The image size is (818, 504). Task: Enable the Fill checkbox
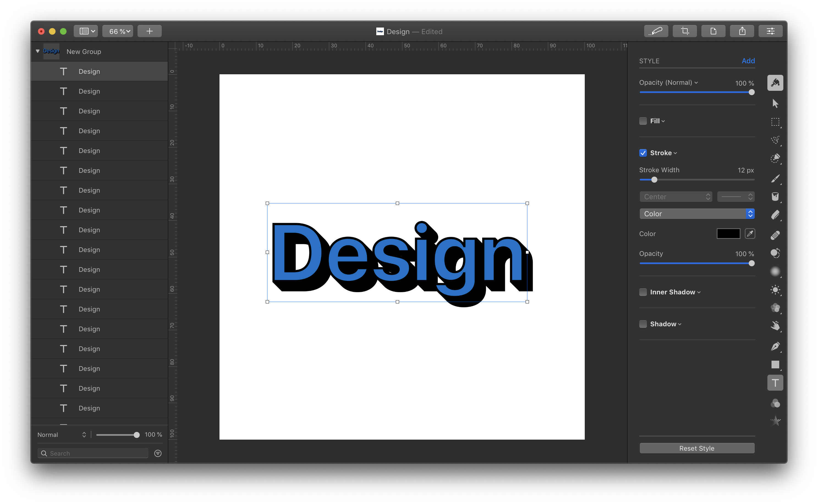click(643, 121)
